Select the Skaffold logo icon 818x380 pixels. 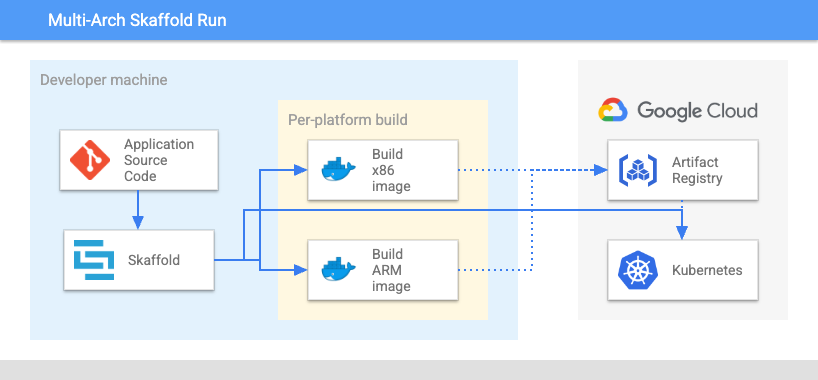click(x=94, y=260)
